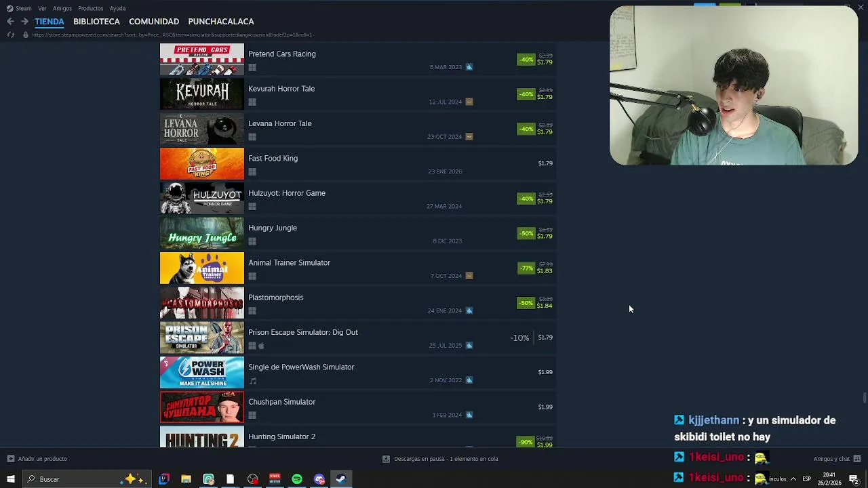Open the taskbar clock and date
Screen dimensions: 868x488
pyautogui.click(x=829, y=479)
